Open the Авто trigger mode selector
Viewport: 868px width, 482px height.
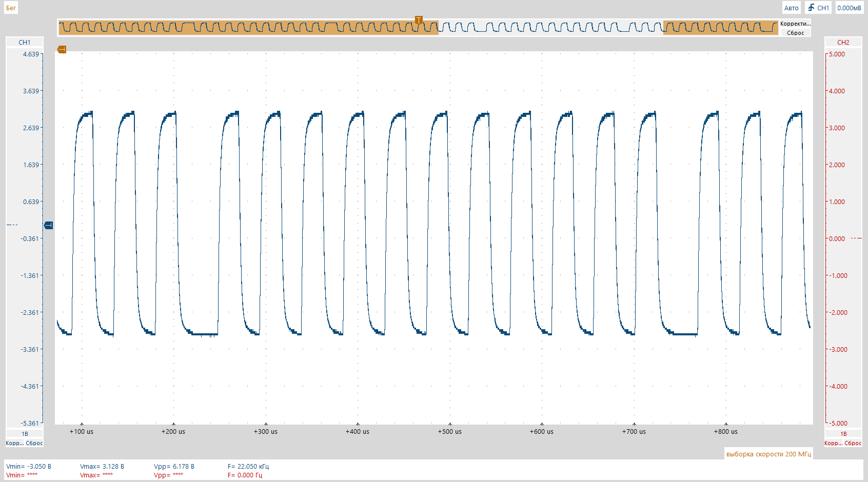(791, 8)
